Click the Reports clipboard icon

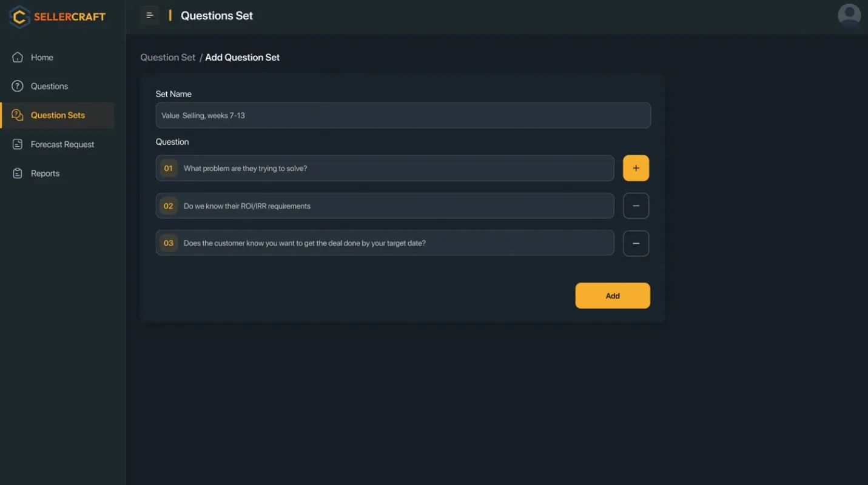tap(18, 173)
